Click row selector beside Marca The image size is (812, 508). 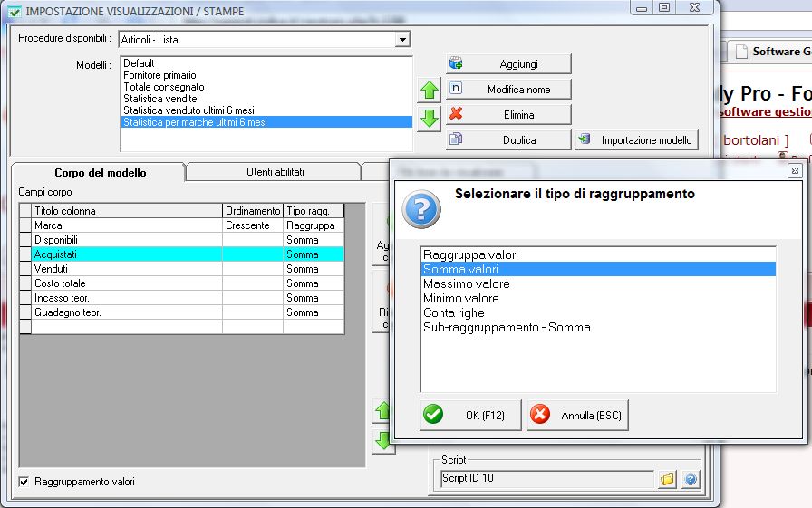coord(25,225)
